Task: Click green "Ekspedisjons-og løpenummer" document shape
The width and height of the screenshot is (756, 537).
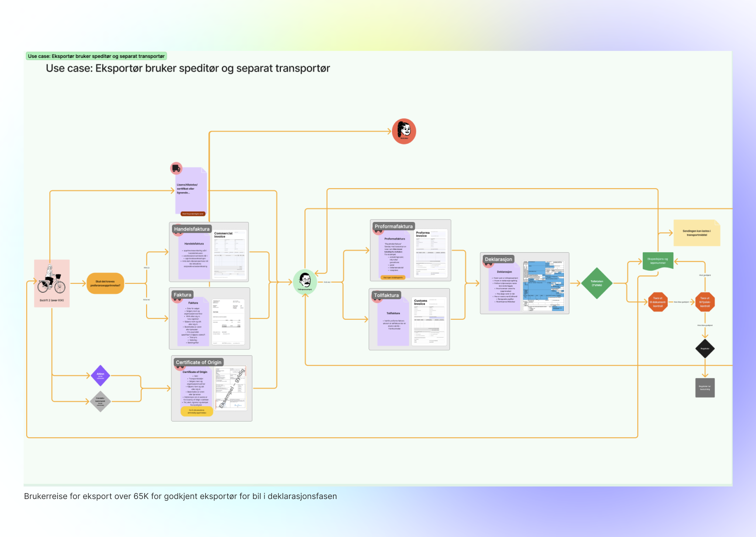Action: pyautogui.click(x=657, y=261)
